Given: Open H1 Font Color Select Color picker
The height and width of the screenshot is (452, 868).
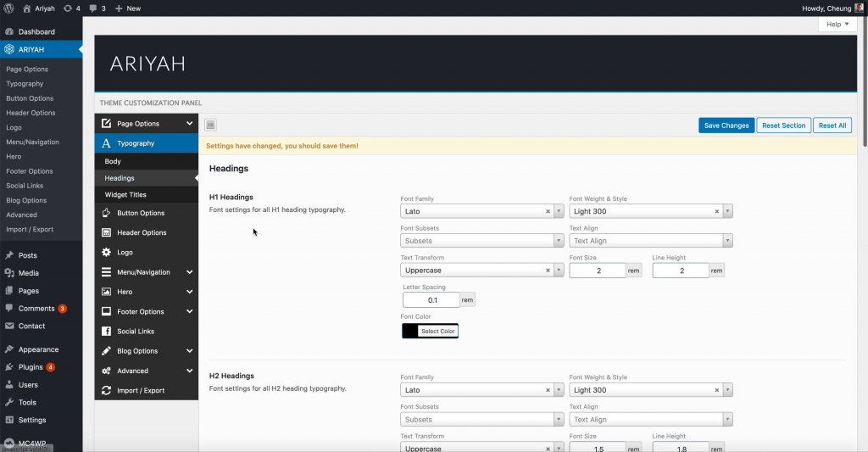Looking at the screenshot, I should coord(430,331).
